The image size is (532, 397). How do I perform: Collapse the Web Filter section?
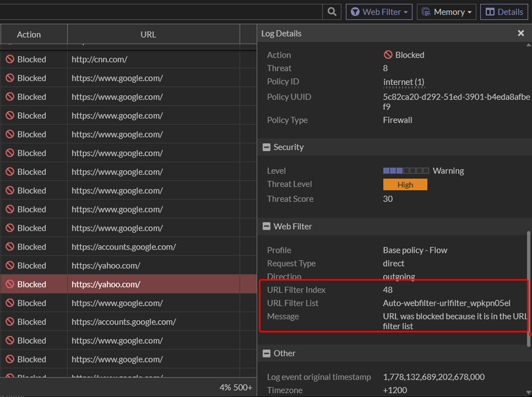click(x=267, y=226)
